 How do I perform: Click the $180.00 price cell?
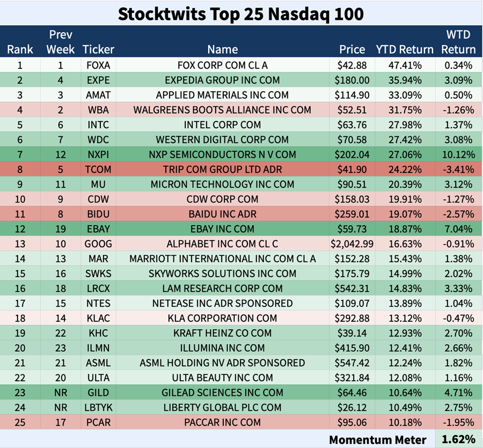(352, 80)
